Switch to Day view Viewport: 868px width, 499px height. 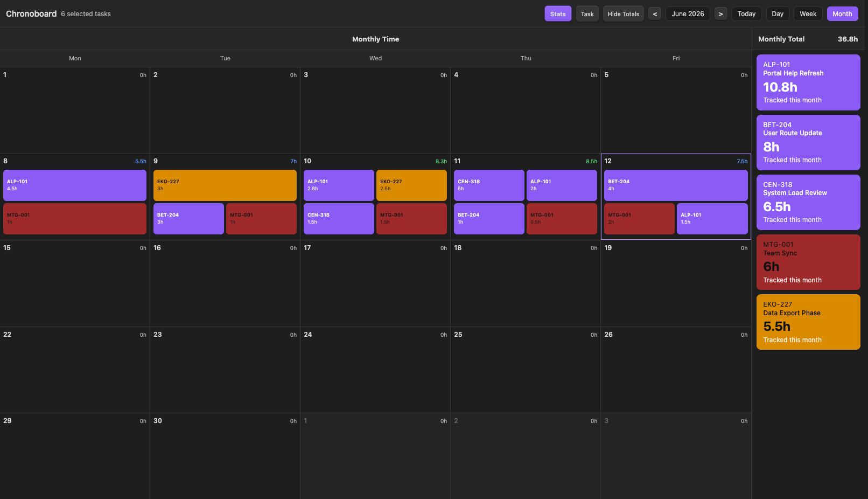pos(778,14)
